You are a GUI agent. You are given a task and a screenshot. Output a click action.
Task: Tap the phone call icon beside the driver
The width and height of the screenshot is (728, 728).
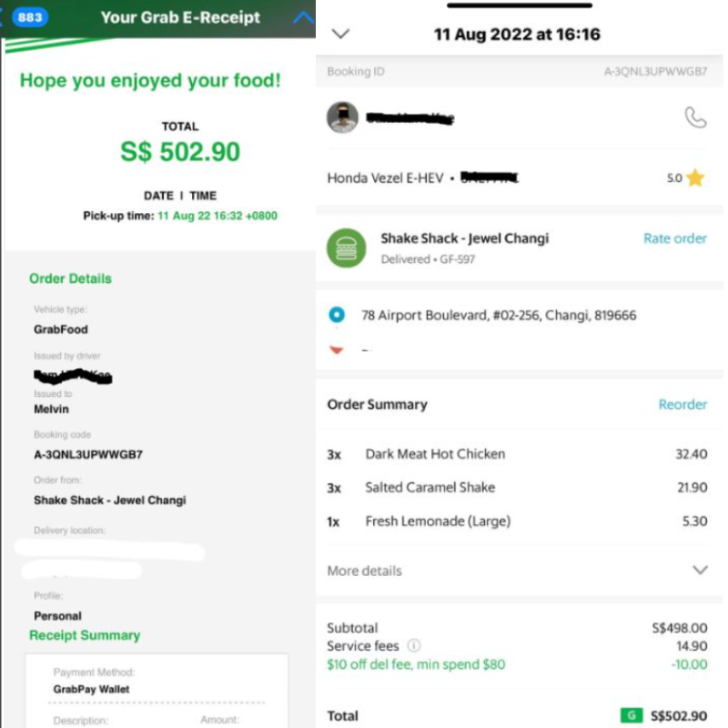click(x=695, y=117)
